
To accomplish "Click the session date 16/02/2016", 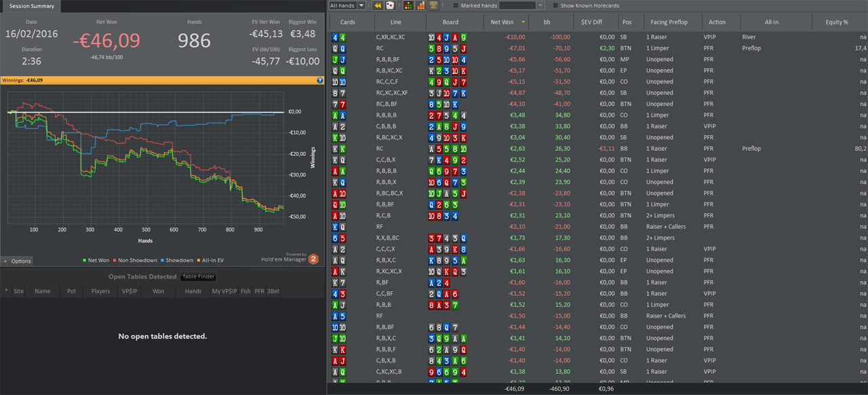I will (32, 34).
